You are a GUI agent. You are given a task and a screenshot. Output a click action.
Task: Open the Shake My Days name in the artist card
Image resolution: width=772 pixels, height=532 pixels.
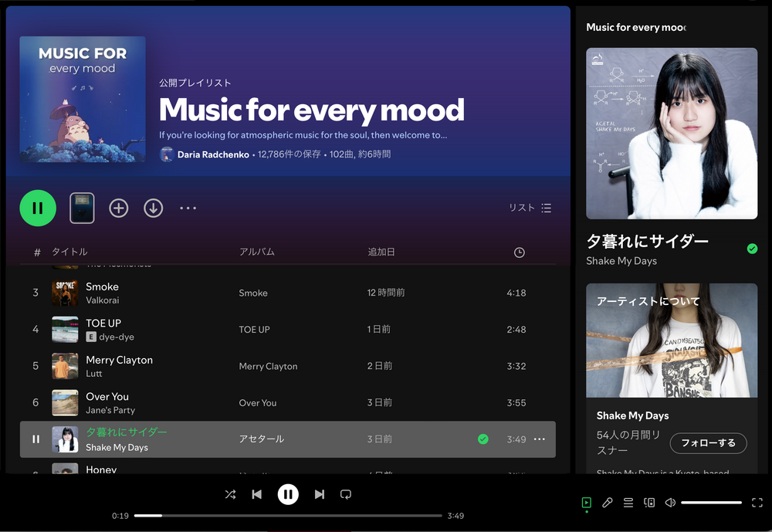point(633,415)
